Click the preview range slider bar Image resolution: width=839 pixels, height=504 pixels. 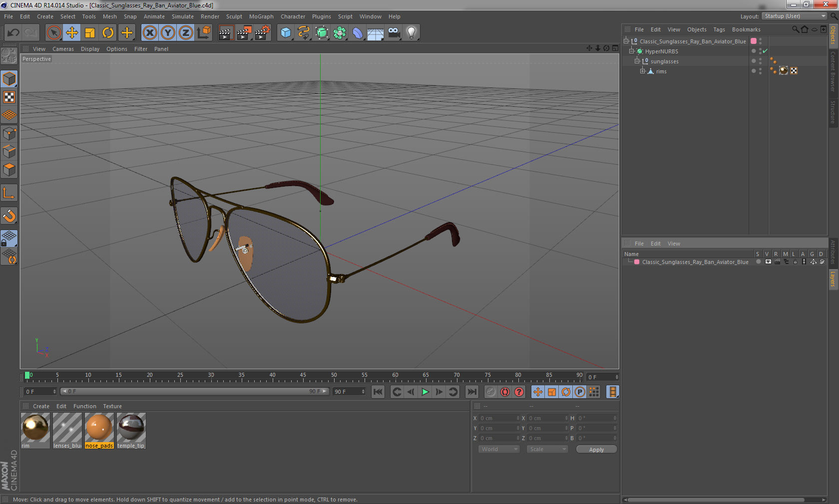coord(194,391)
